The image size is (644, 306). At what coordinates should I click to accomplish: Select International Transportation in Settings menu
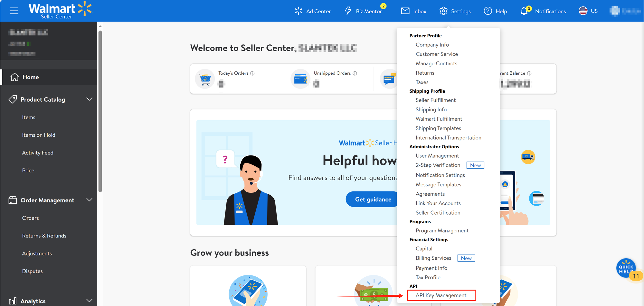click(449, 137)
